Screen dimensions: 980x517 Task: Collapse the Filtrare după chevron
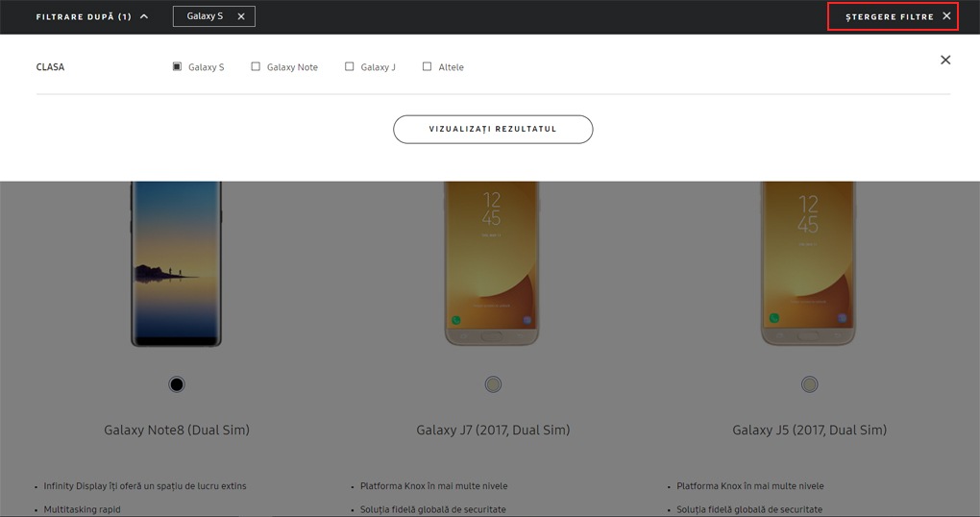[144, 17]
